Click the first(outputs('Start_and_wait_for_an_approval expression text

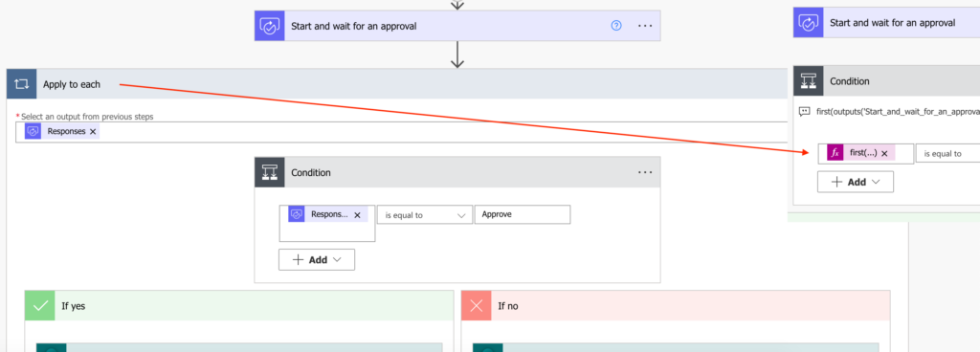[x=898, y=112]
